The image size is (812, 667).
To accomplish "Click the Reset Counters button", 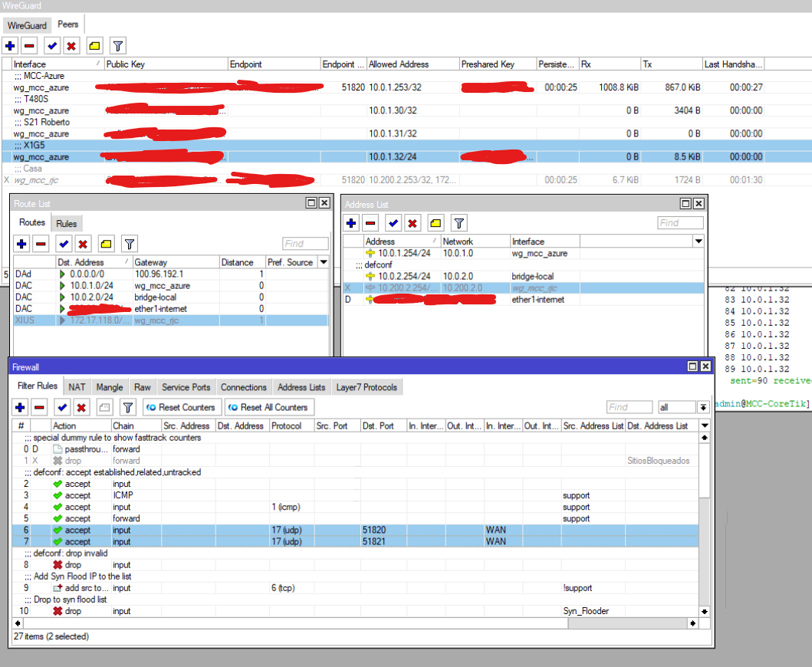I will (182, 408).
